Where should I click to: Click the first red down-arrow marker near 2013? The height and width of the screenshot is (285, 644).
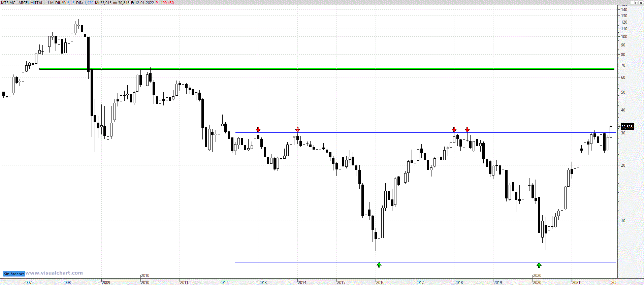(x=258, y=130)
